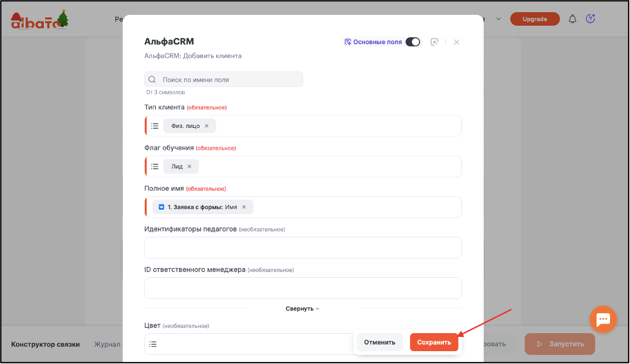Click the notification bell icon
This screenshot has height=364, width=630.
pyautogui.click(x=572, y=19)
